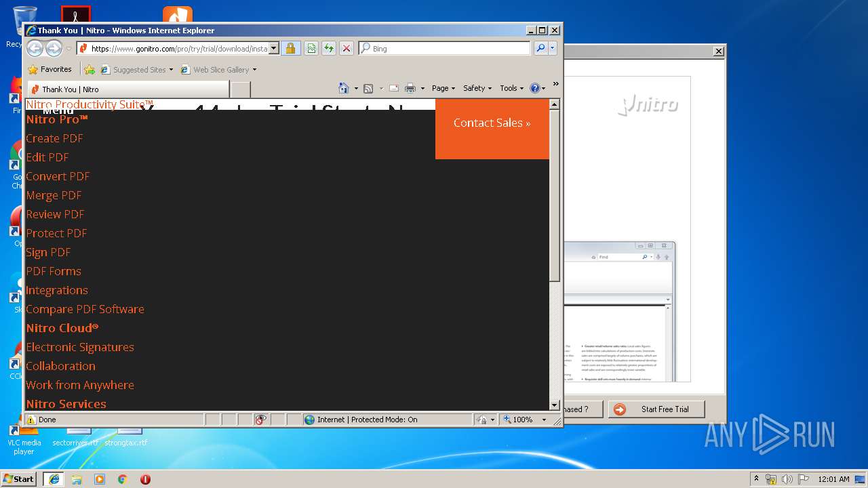868x488 pixels.
Task: Expand the Web Slice Gallery dropdown
Action: pyautogui.click(x=254, y=70)
